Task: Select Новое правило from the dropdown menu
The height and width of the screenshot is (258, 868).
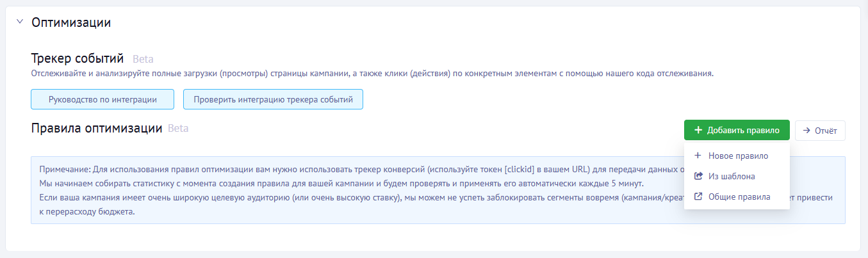Action: click(738, 156)
